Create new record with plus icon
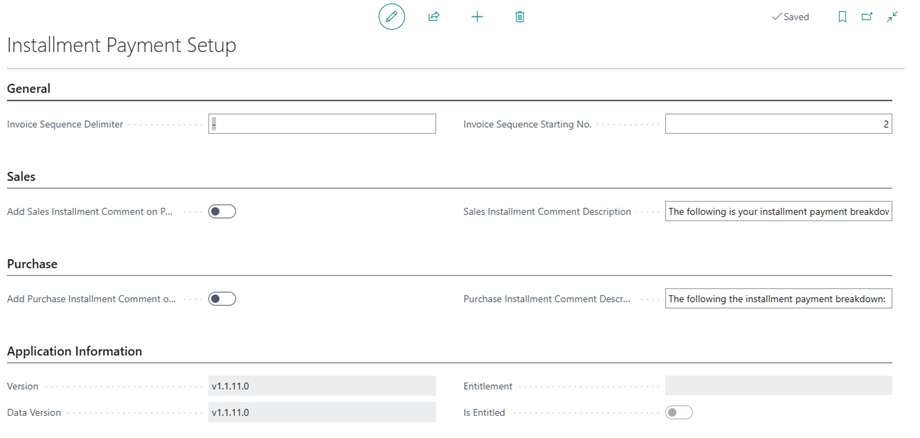 (x=477, y=17)
